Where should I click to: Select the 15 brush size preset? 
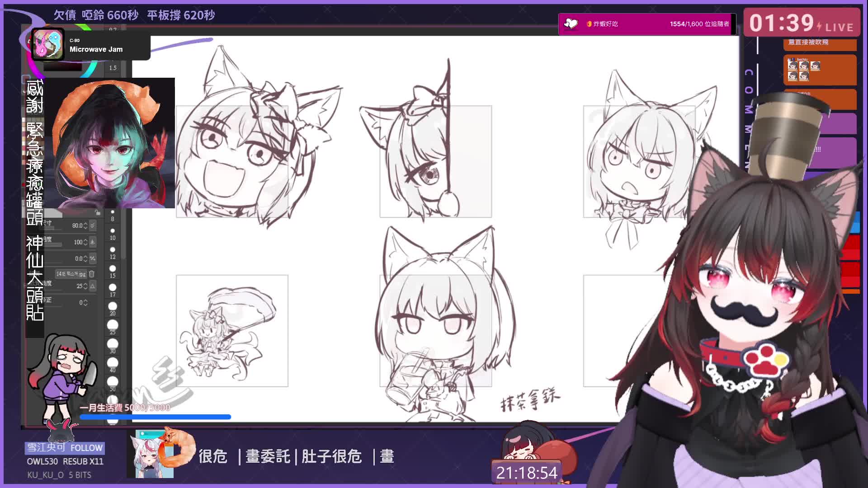click(113, 272)
